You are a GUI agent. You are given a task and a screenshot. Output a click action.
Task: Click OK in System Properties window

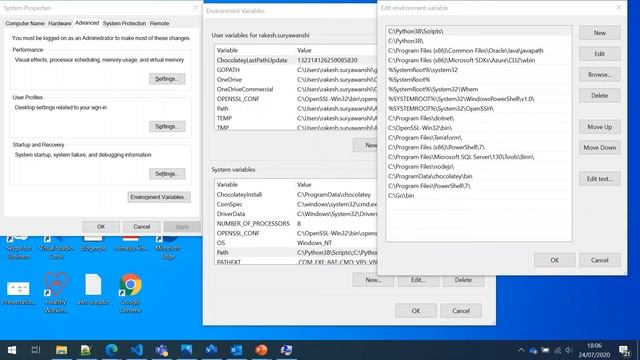tap(101, 227)
